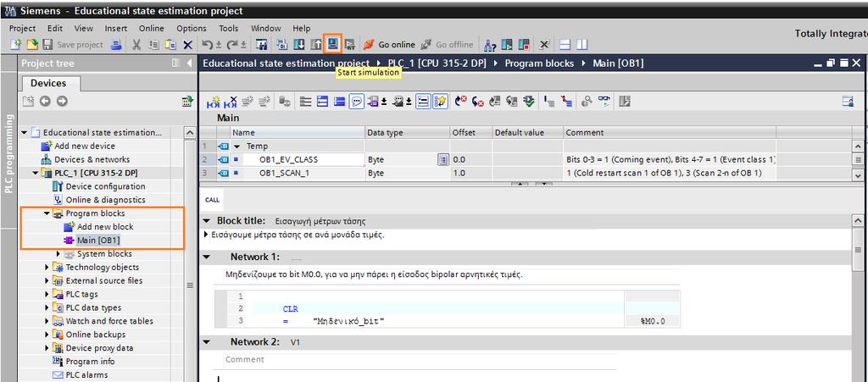
Task: Expand the Technology objects folder
Action: click(x=47, y=267)
